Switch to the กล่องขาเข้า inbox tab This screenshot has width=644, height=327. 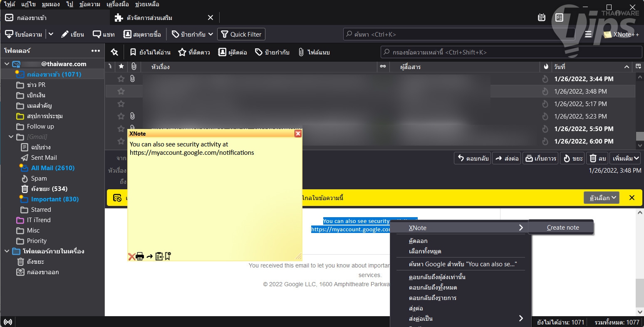pos(55,17)
